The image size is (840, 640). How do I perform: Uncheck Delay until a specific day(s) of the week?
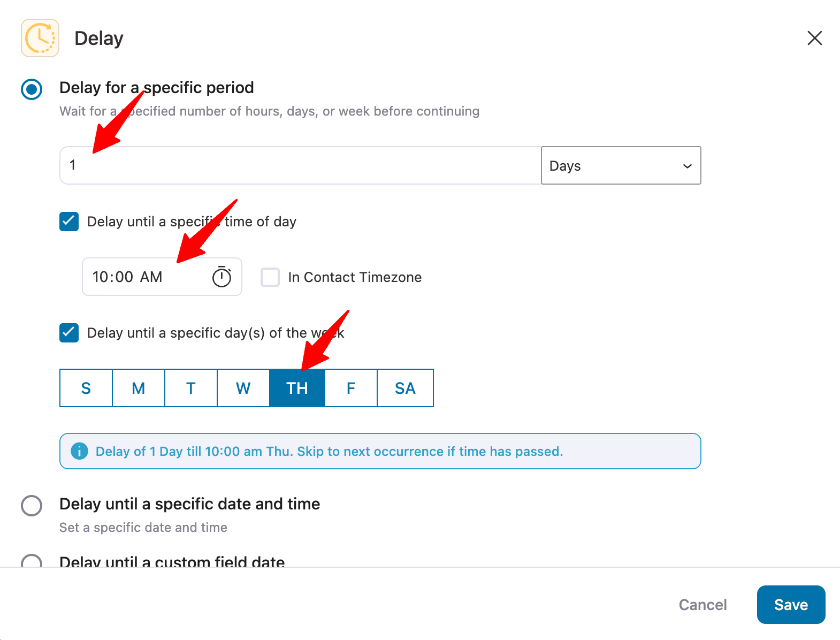68,333
